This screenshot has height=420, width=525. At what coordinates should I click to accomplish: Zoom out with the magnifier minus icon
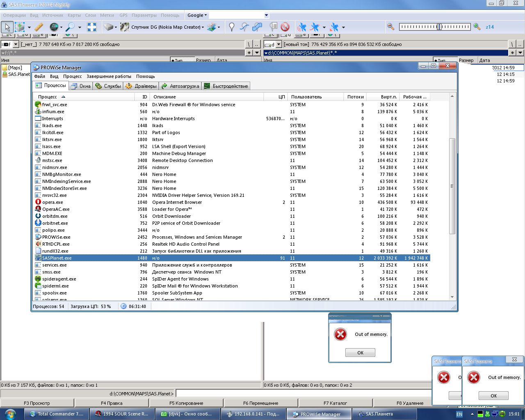[391, 27]
